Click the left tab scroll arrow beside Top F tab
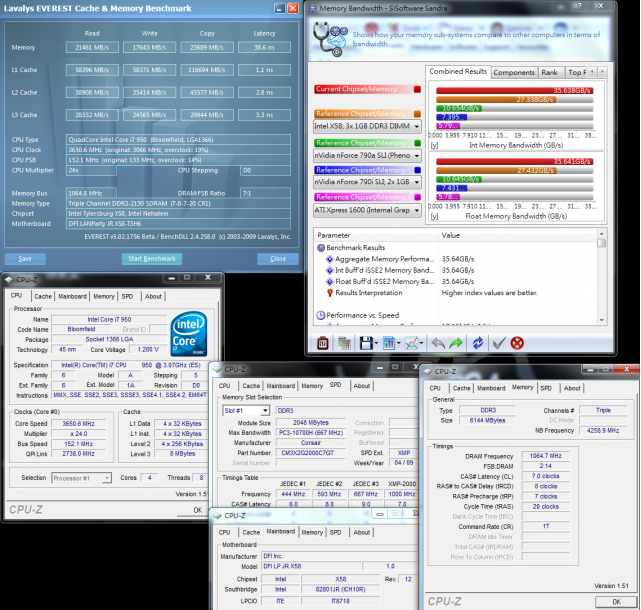This screenshot has width=641, height=610. pos(592,72)
